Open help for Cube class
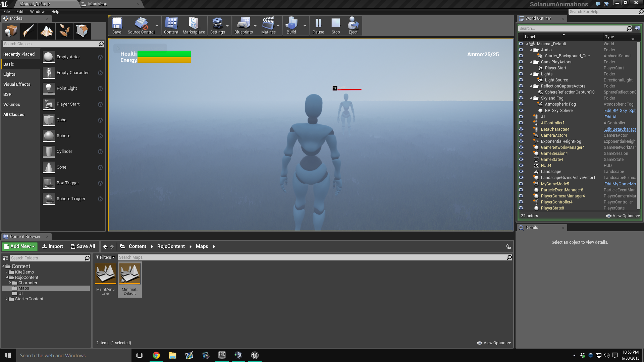644x362 pixels. (x=100, y=120)
